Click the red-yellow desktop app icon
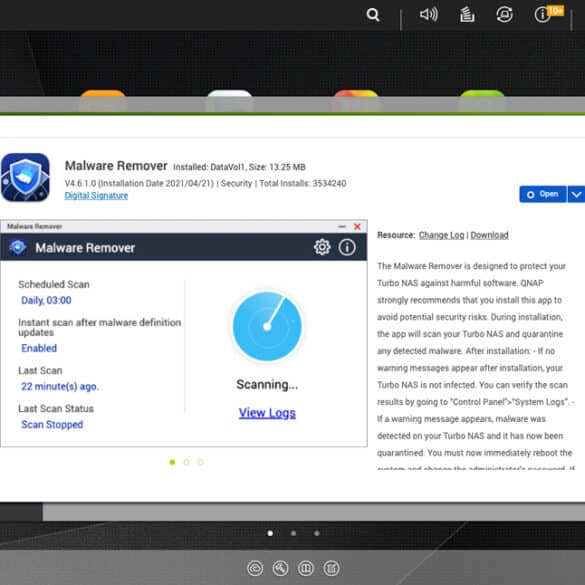This screenshot has width=585, height=585. [356, 100]
